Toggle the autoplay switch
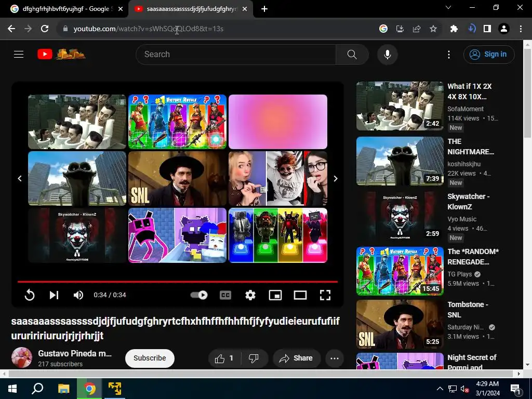This screenshot has height=399, width=532. click(199, 295)
